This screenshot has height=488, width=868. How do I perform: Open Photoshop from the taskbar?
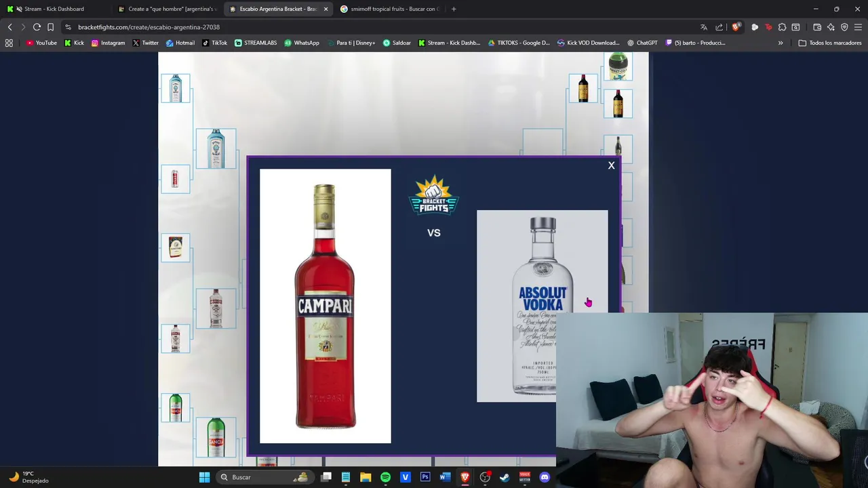coord(425,477)
